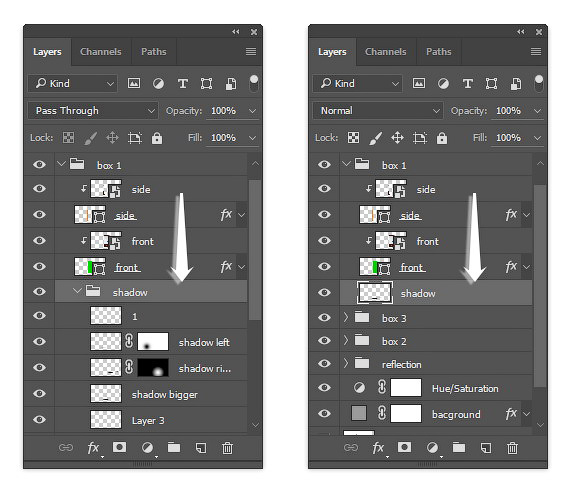
Task: Select shadow layer thumbnail in right panel
Action: 375,293
